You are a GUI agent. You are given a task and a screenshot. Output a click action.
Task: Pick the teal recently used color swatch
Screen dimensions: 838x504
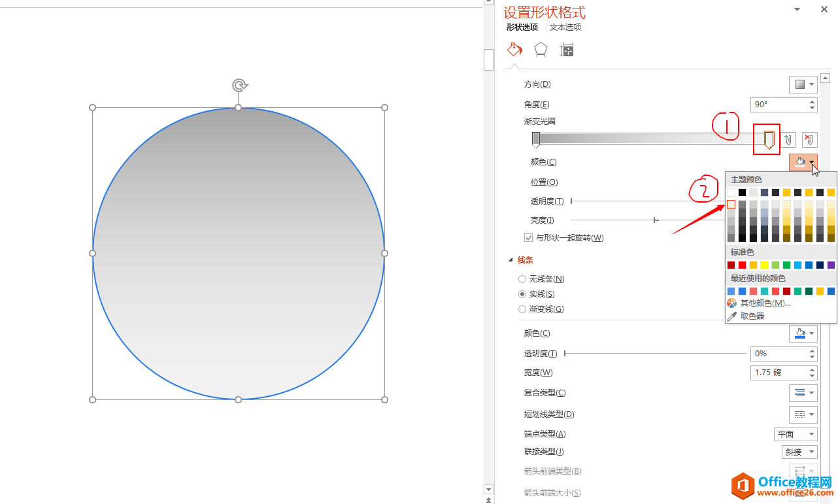tap(764, 291)
